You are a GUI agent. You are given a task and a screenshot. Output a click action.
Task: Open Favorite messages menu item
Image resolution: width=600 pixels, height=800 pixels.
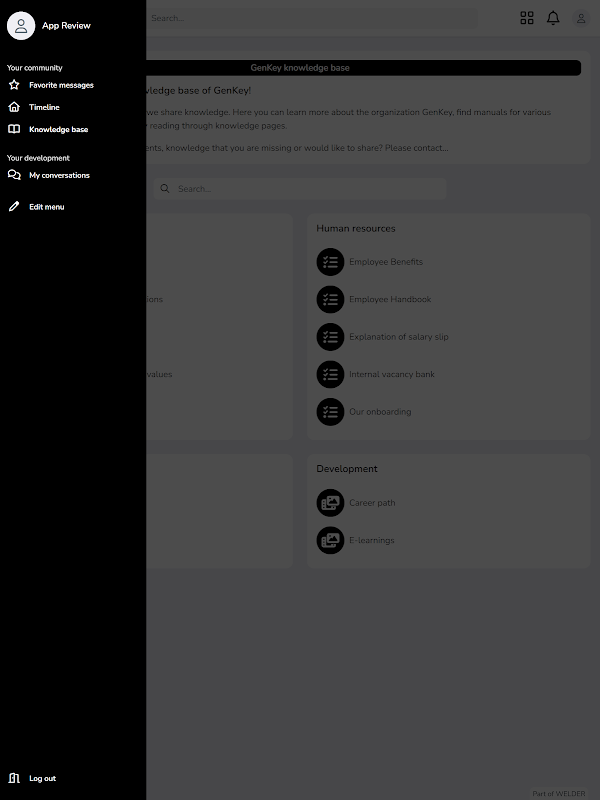(61, 85)
